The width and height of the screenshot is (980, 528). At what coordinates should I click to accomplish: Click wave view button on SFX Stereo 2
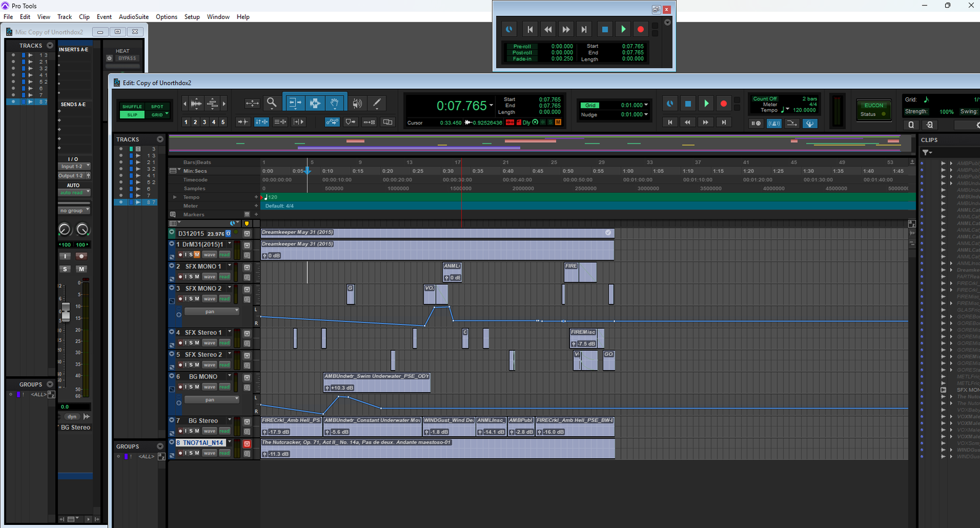209,365
